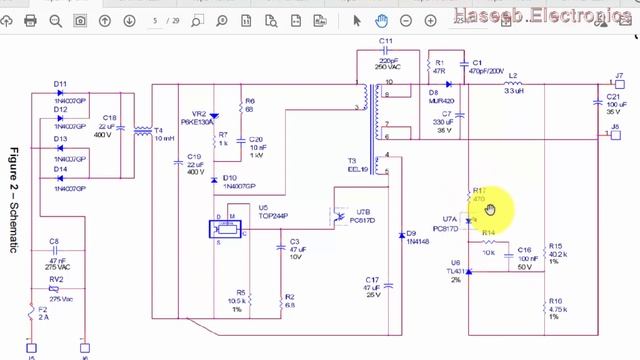
Task: Select the marquee zoom tool
Action: click(x=197, y=20)
